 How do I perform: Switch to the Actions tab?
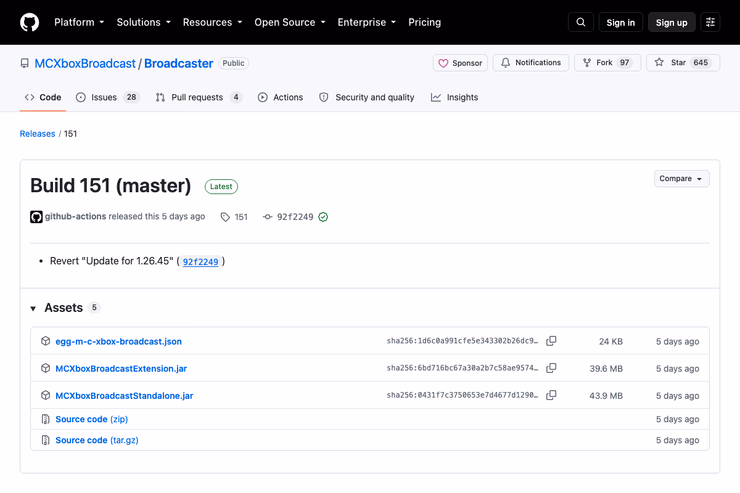(280, 97)
